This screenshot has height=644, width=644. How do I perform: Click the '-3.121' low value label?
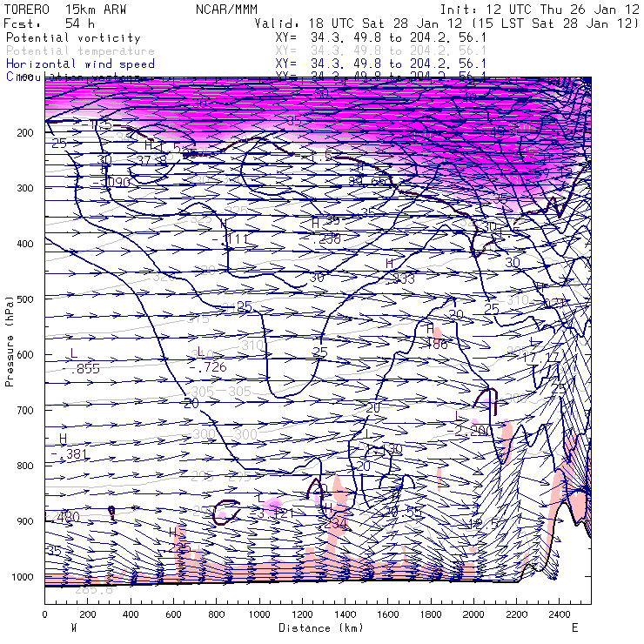pyautogui.click(x=272, y=513)
